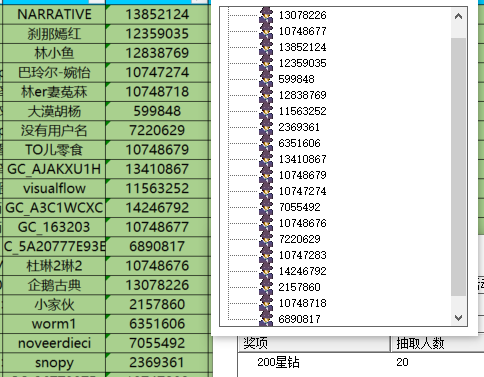Click spreadsheet cell TO儿零食
This screenshot has width=484, height=377.
point(54,150)
